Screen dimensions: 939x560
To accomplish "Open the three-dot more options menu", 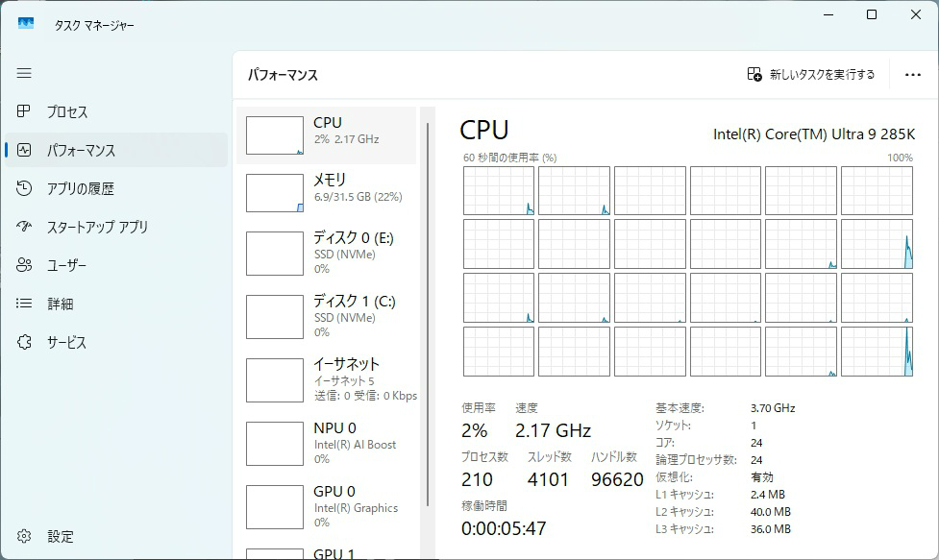I will pos(912,75).
